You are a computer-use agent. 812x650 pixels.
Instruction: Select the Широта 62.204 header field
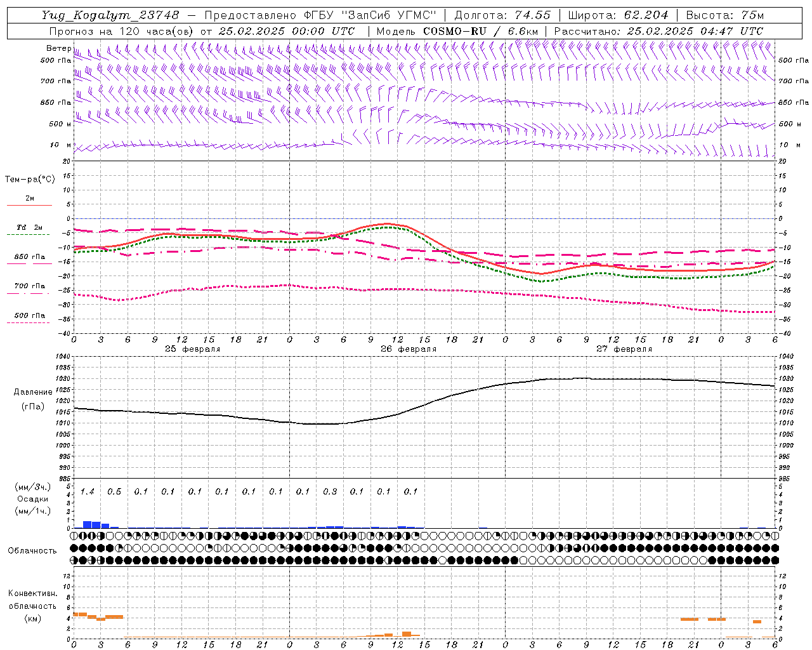click(x=618, y=15)
